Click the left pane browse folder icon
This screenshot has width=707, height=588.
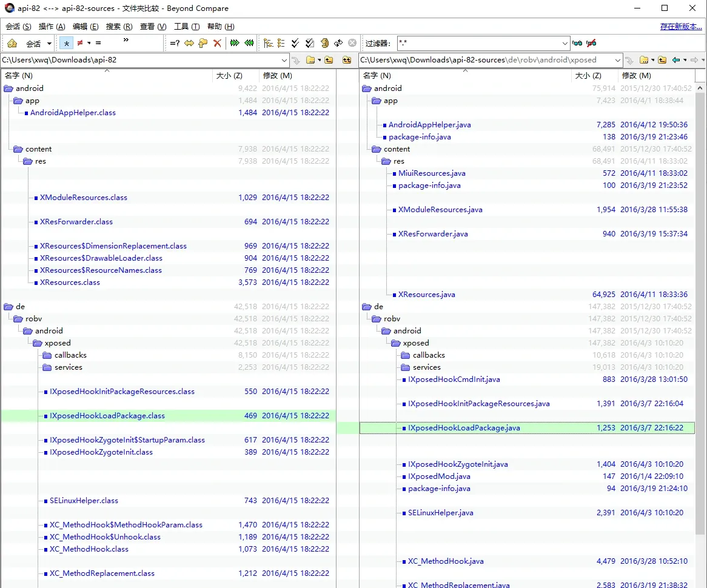(x=310, y=60)
